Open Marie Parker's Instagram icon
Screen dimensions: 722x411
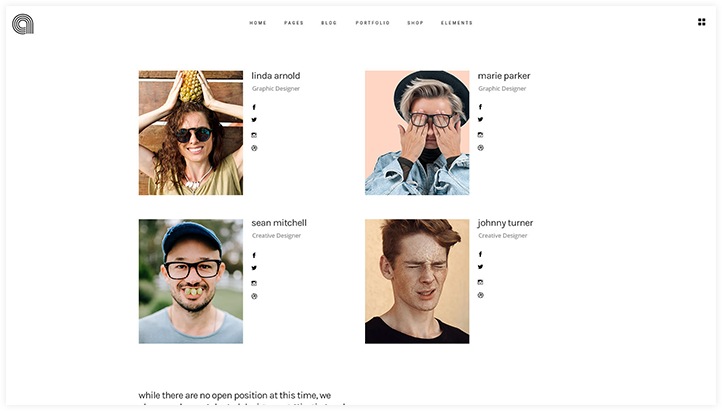click(480, 135)
